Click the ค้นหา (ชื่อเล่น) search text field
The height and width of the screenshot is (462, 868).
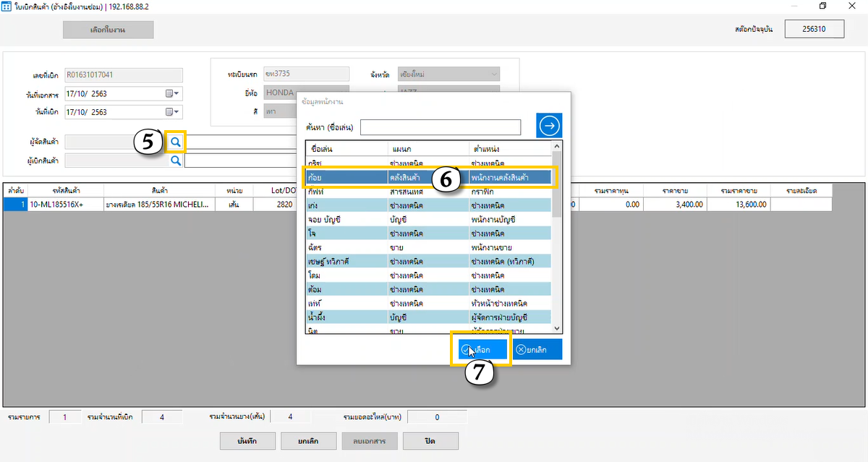tap(441, 127)
